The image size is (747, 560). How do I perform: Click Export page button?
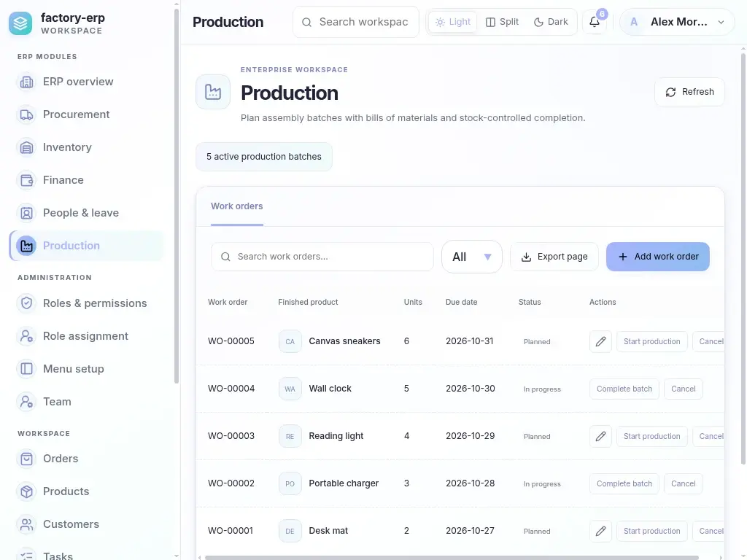554,257
